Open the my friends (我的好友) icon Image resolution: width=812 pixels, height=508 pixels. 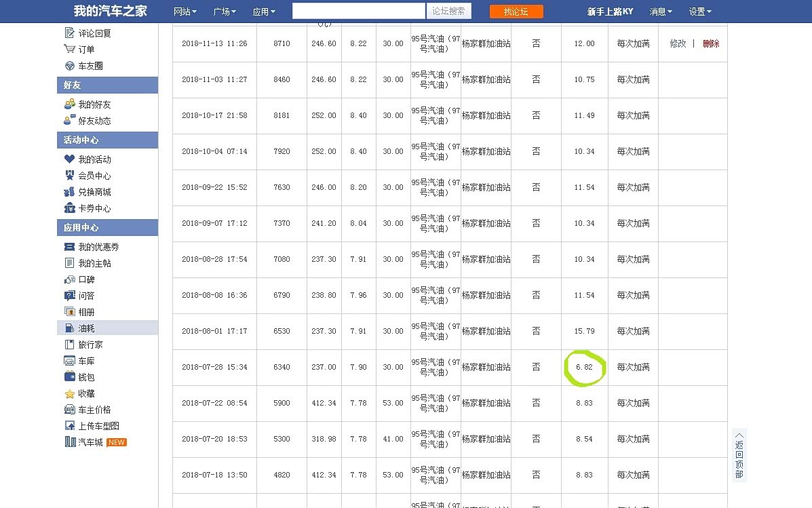click(69, 104)
